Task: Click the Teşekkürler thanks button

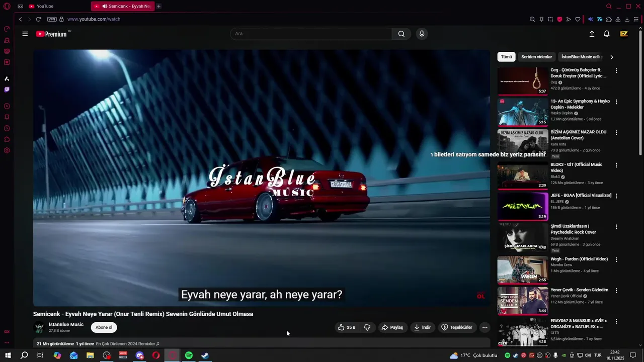Action: [x=457, y=327]
